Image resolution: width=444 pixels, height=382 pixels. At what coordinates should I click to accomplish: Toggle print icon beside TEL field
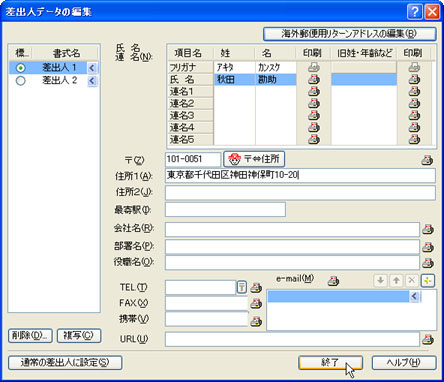point(256,288)
